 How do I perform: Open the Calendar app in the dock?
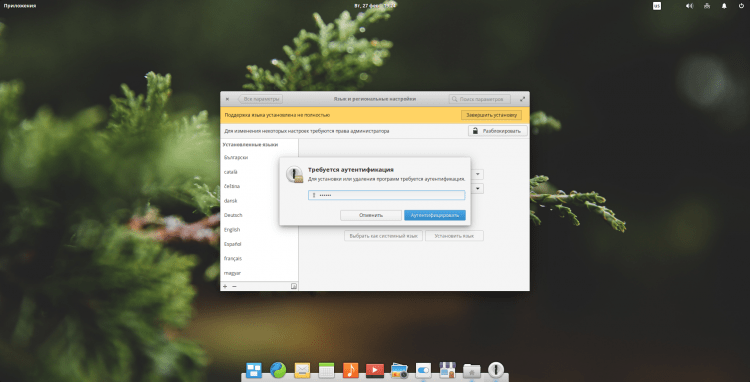tap(326, 370)
